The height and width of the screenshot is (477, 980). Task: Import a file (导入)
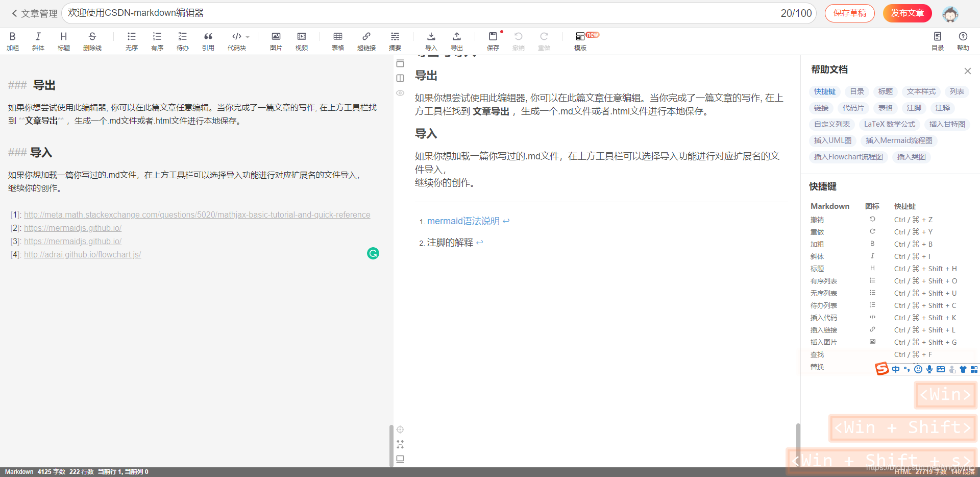click(431, 41)
